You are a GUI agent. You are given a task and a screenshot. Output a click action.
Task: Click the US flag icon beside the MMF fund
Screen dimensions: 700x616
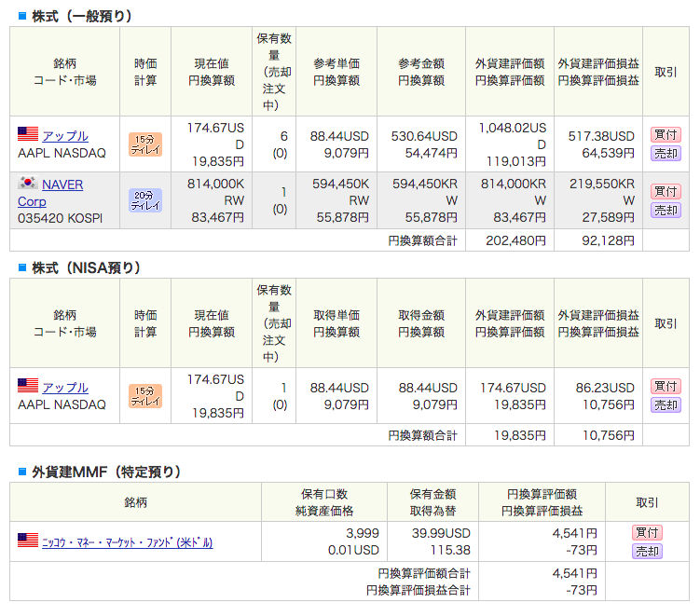pyautogui.click(x=28, y=540)
